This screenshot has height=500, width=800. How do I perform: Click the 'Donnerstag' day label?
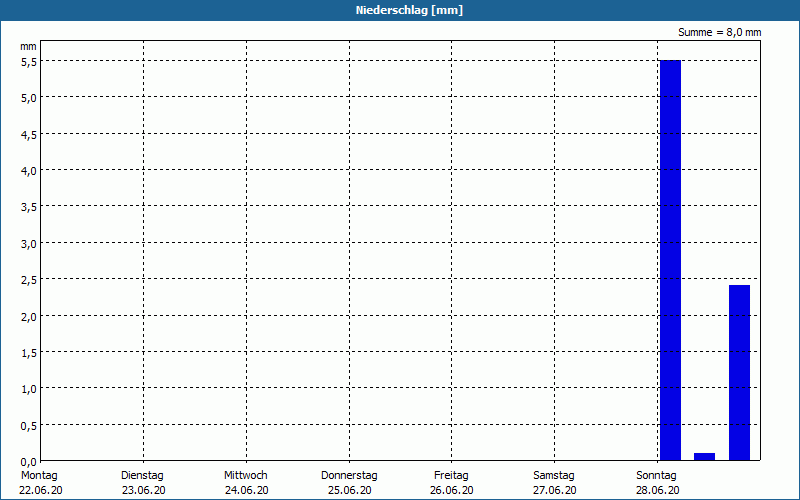(x=349, y=476)
